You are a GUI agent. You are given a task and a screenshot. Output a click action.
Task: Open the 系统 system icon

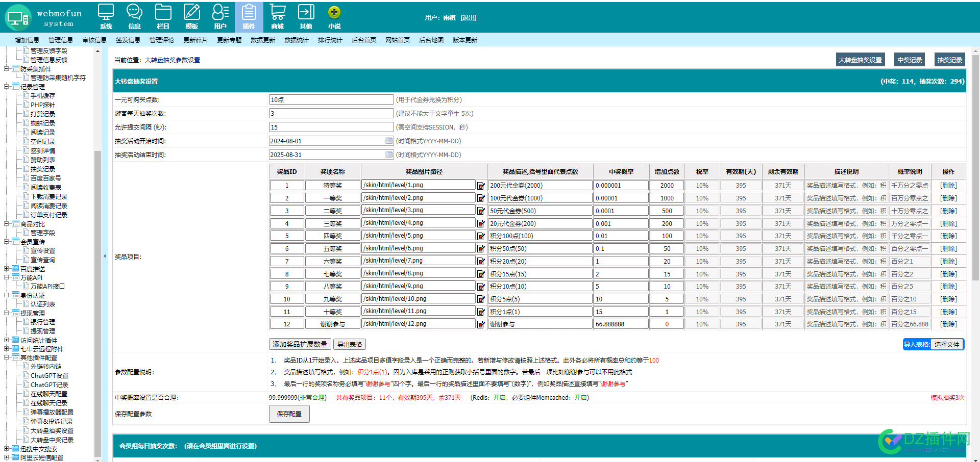pyautogui.click(x=106, y=17)
